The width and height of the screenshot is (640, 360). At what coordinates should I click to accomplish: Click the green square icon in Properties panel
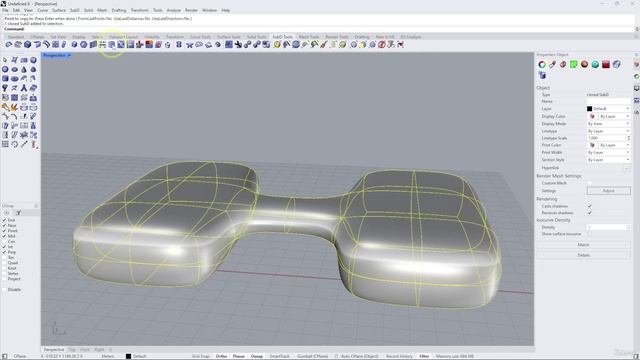click(x=574, y=64)
